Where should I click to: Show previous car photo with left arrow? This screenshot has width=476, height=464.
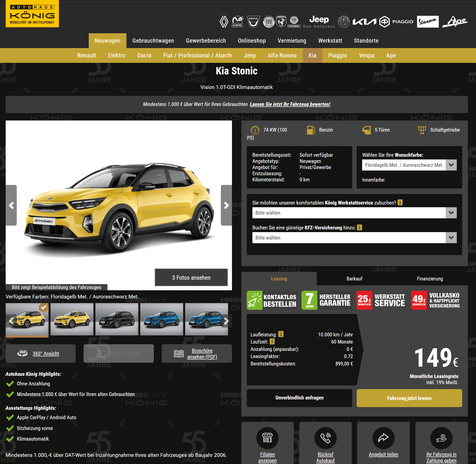[x=11, y=205]
